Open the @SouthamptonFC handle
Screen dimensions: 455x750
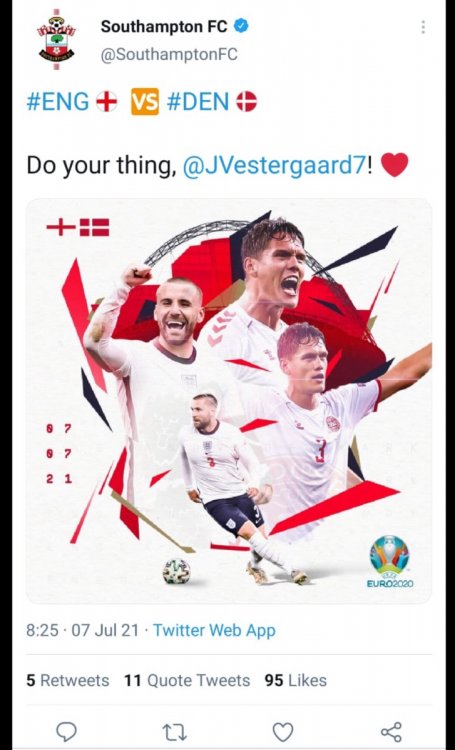[169, 54]
